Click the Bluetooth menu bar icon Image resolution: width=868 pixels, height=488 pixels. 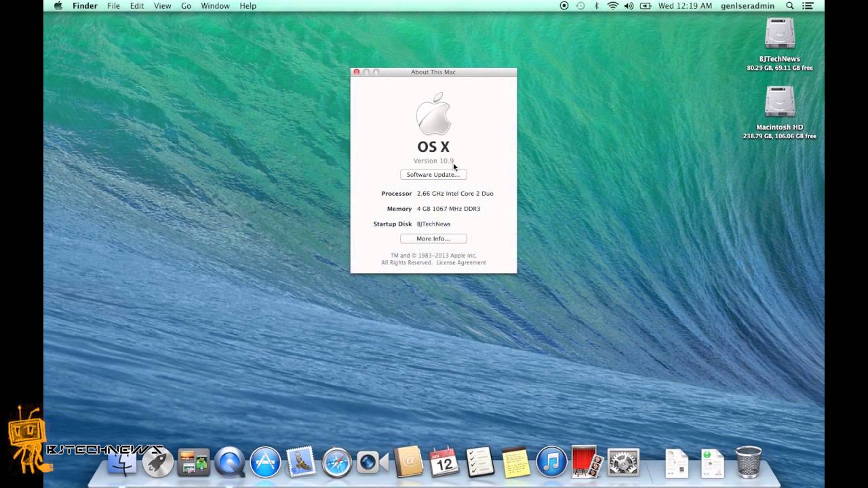click(x=597, y=6)
